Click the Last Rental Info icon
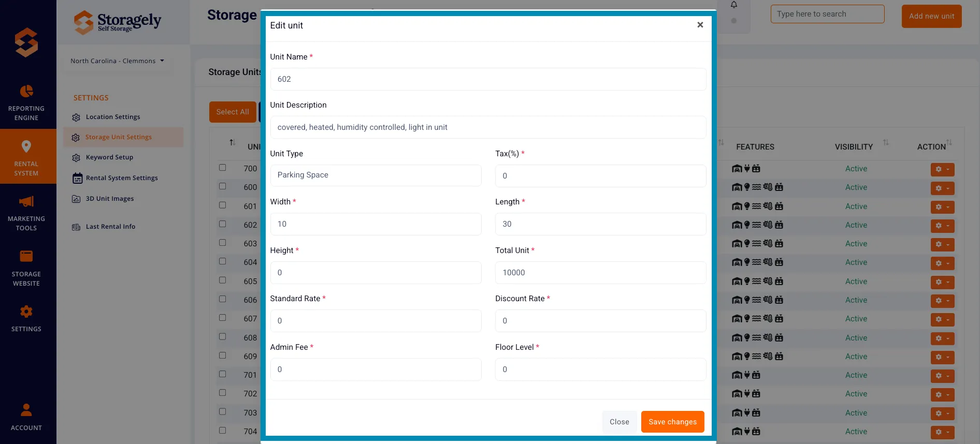The image size is (980, 444). pyautogui.click(x=76, y=227)
